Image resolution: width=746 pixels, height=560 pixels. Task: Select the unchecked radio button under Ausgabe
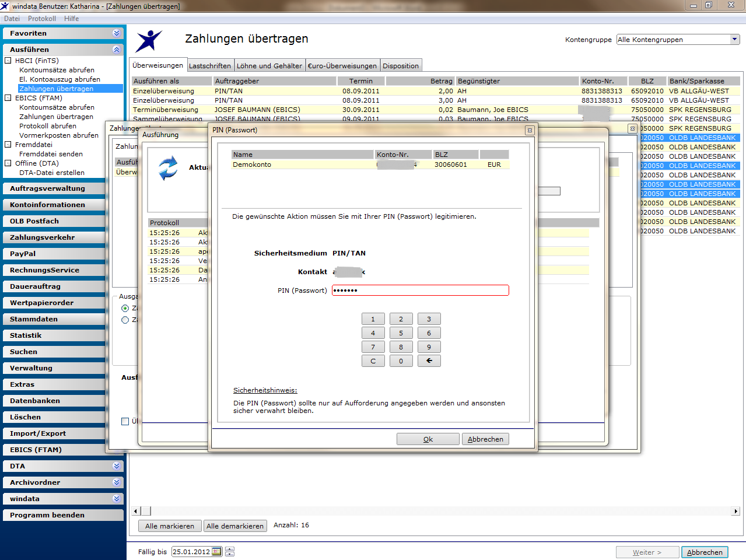(x=125, y=320)
